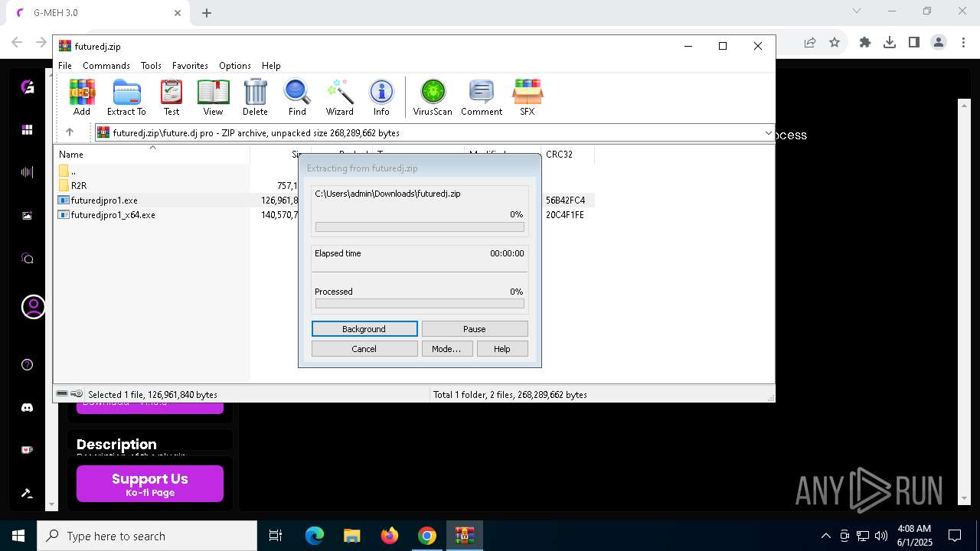Open the Comment tool

pos(482,97)
